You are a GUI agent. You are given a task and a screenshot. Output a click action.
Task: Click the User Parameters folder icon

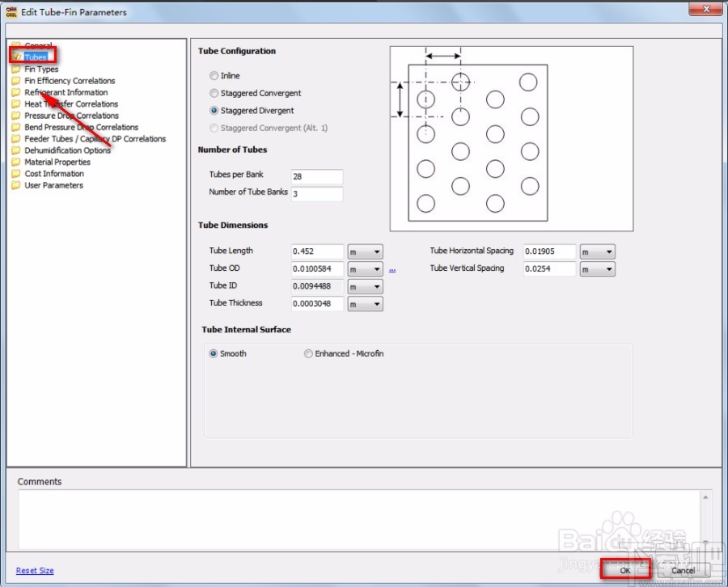(16, 185)
